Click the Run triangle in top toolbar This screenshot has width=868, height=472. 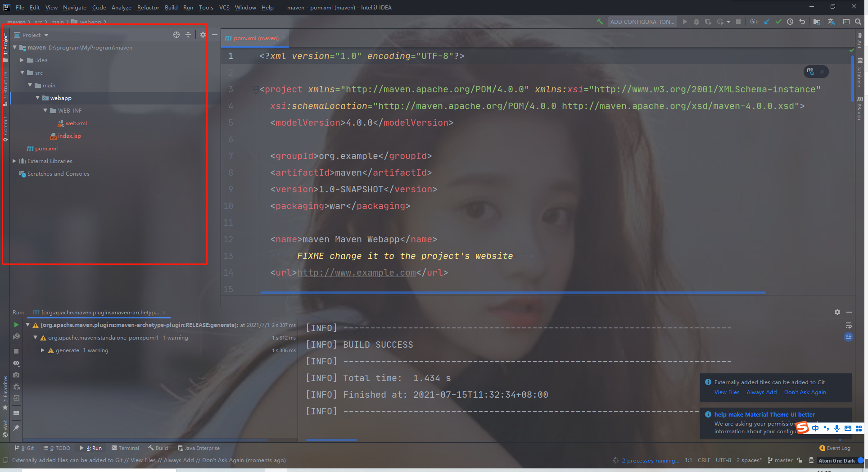click(x=685, y=22)
